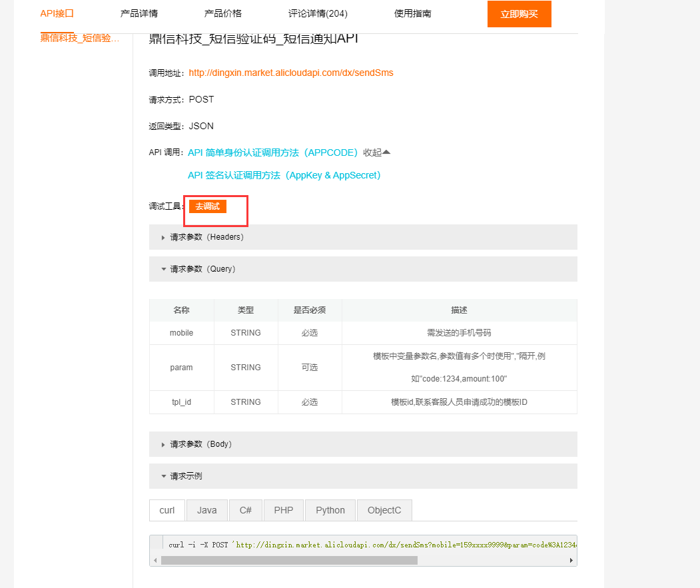This screenshot has height=588, width=700.
Task: Click STRING type in tpl_id row
Action: [246, 402]
